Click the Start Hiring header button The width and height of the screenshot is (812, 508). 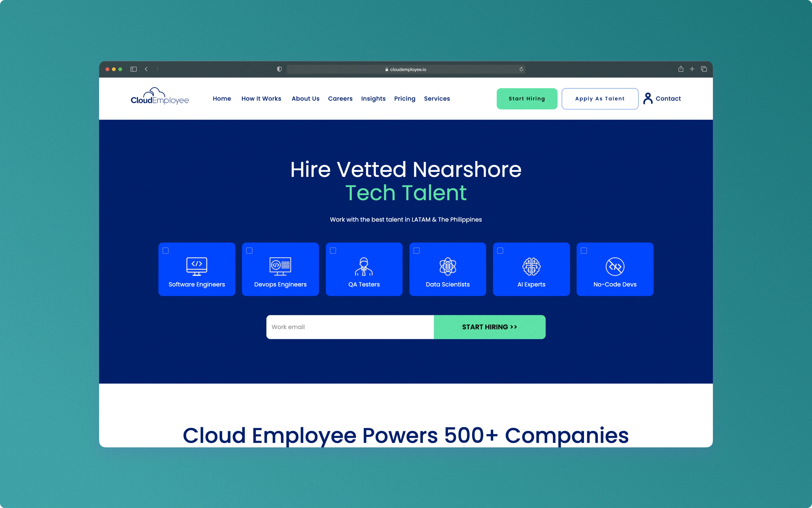[527, 99]
